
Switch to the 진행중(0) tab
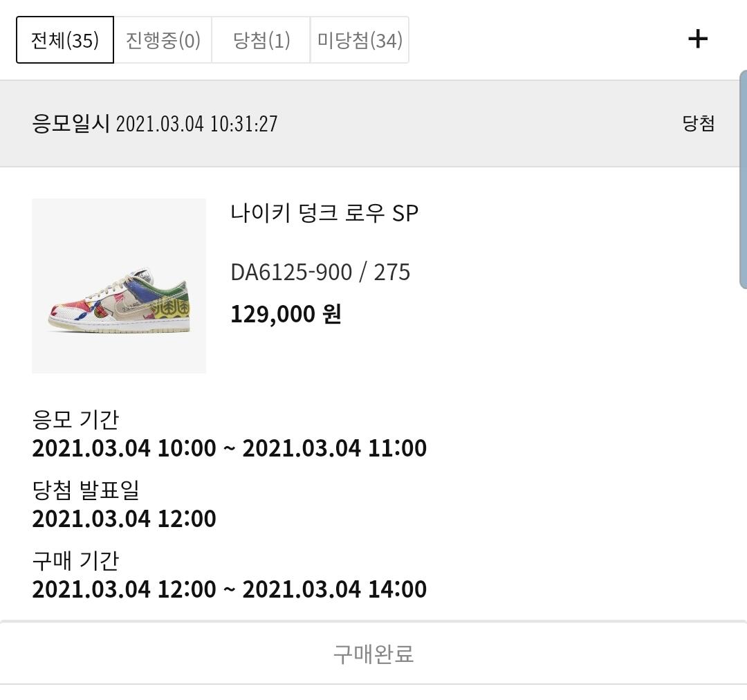pyautogui.click(x=163, y=40)
